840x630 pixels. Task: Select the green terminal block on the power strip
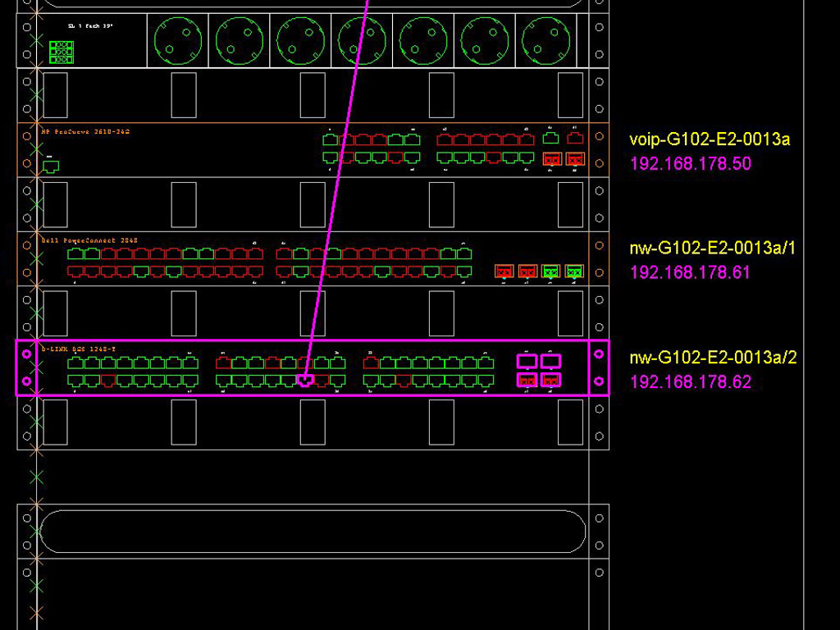pos(61,52)
